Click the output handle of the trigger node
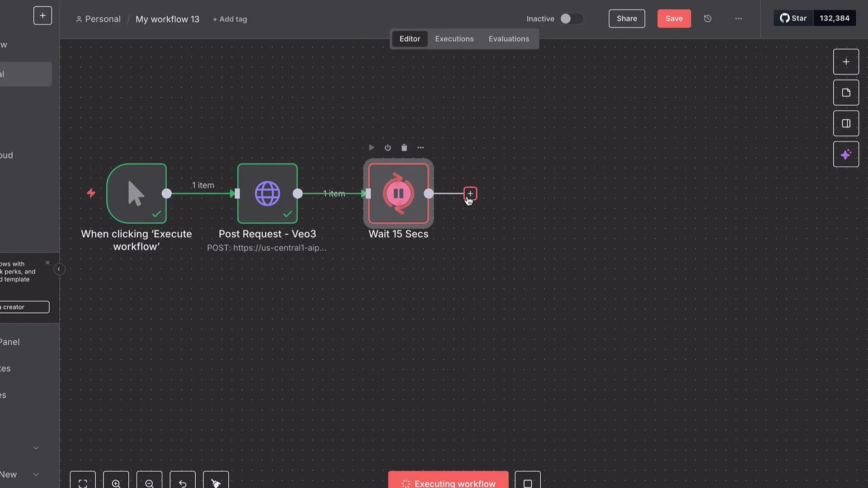 [x=167, y=193]
